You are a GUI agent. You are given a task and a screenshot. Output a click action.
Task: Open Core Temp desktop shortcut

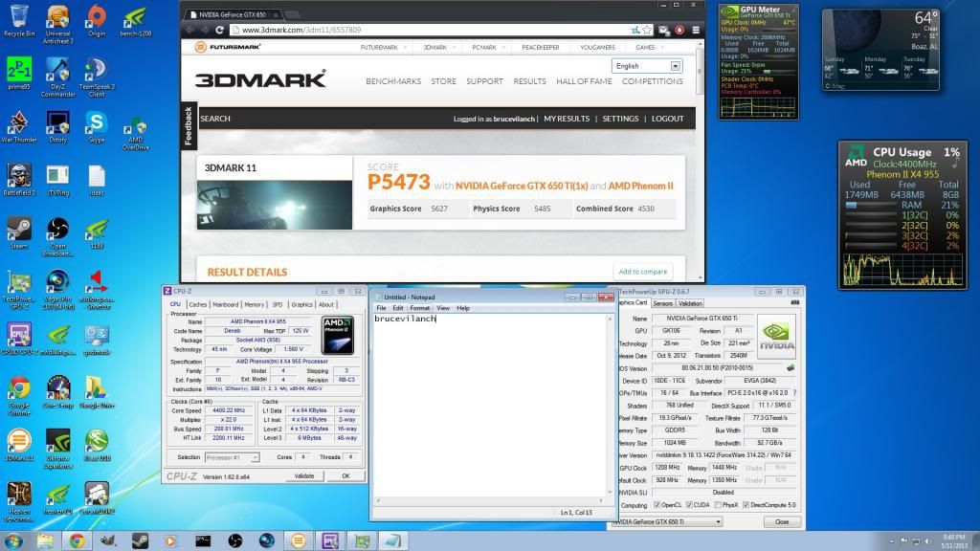(57, 391)
